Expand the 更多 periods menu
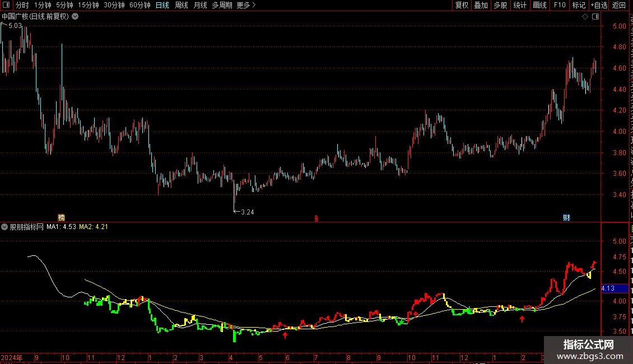The width and height of the screenshot is (633, 364). coord(246,5)
